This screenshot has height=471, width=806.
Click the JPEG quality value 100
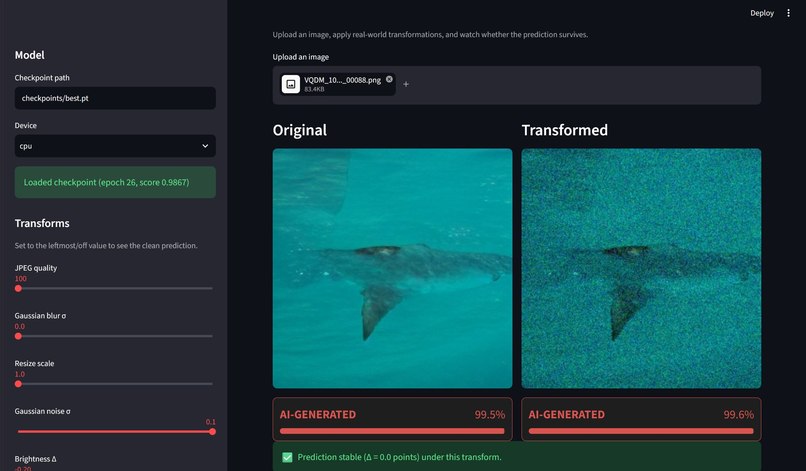click(x=21, y=279)
